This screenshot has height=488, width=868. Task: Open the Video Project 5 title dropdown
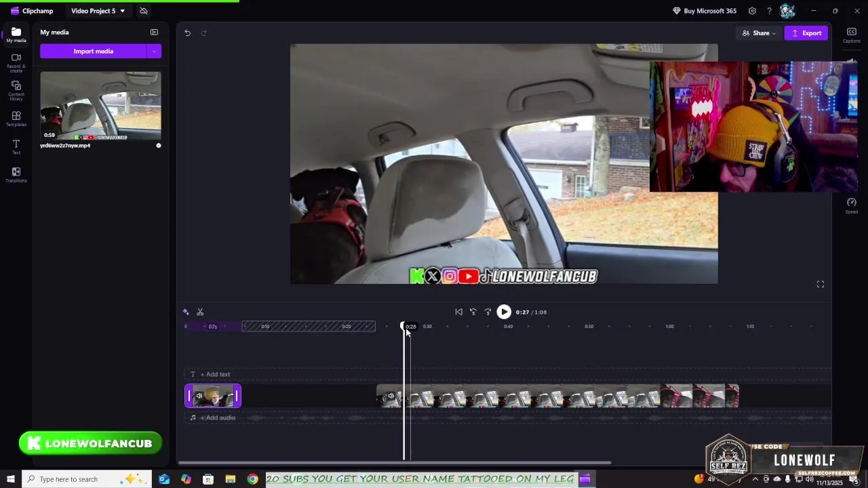[x=98, y=11]
